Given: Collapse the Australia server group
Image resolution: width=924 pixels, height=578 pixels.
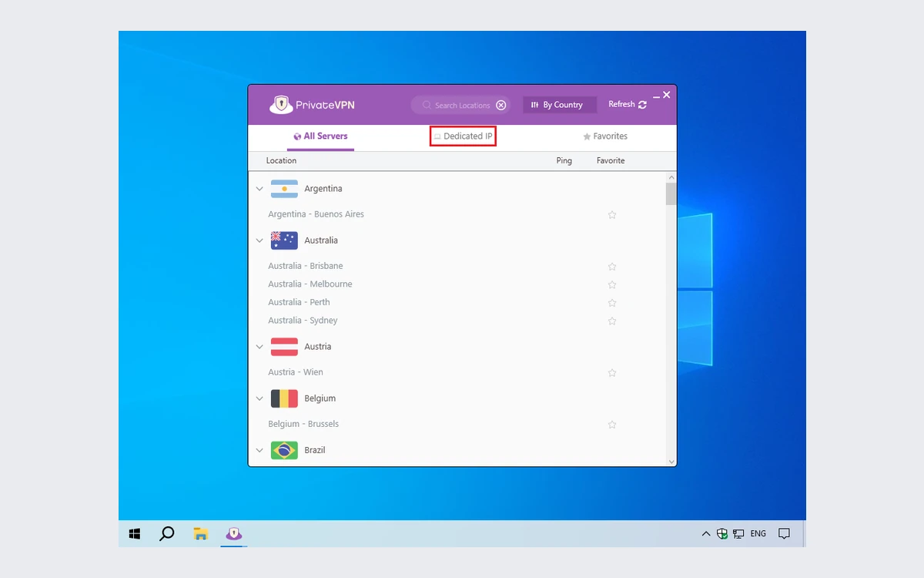Looking at the screenshot, I should (259, 240).
